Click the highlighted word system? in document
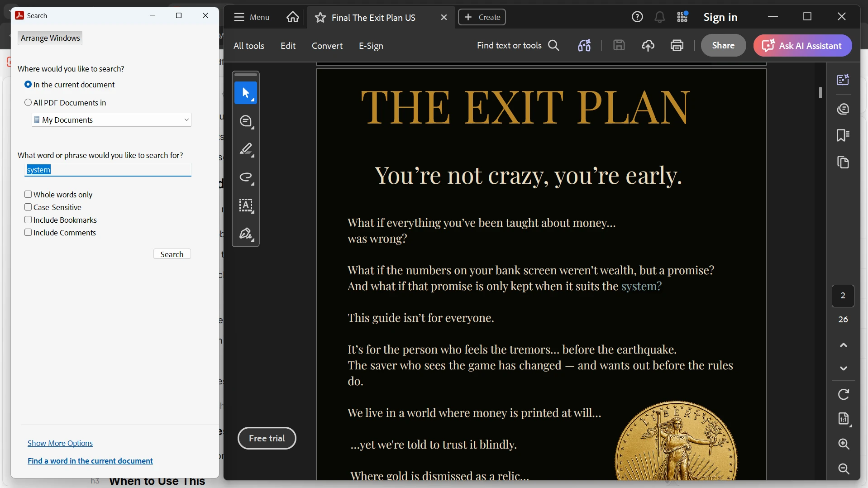This screenshot has height=488, width=868. (641, 286)
